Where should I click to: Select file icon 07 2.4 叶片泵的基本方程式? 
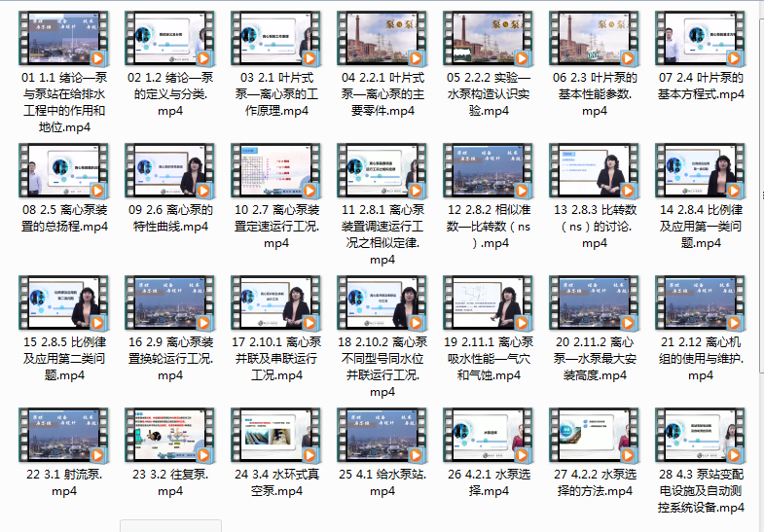click(701, 39)
